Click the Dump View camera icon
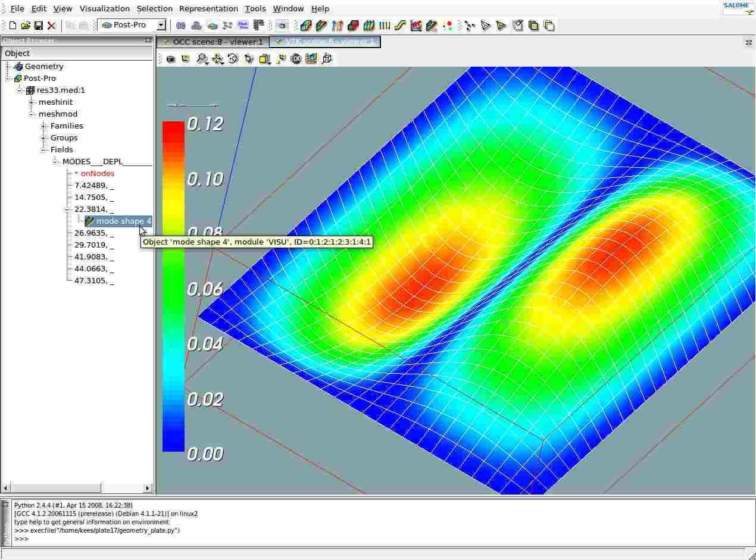756x560 pixels. click(171, 59)
